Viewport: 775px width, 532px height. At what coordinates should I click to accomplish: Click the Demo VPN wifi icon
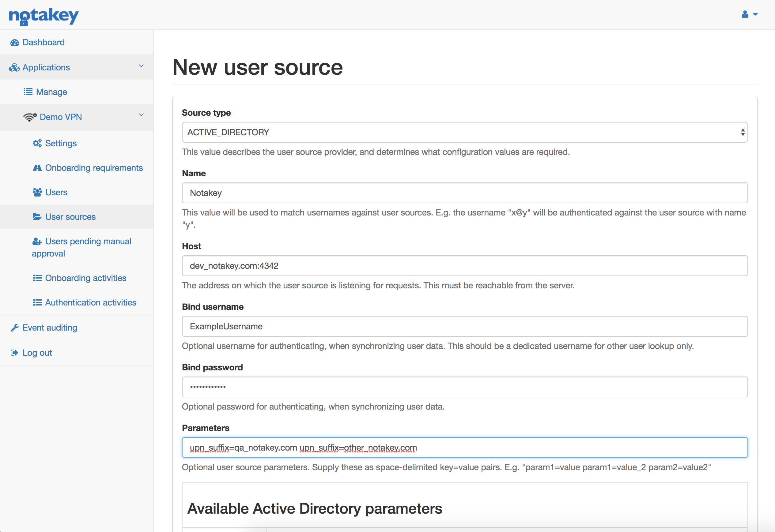coord(30,117)
